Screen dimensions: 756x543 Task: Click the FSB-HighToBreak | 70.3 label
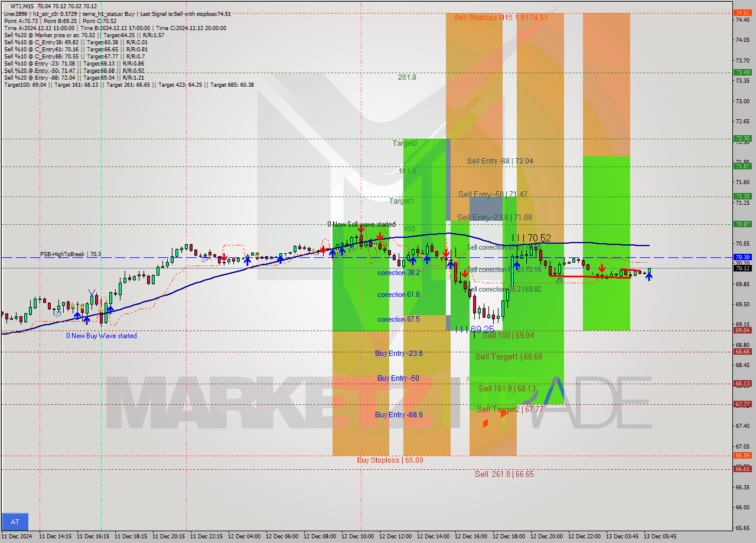(x=70, y=254)
